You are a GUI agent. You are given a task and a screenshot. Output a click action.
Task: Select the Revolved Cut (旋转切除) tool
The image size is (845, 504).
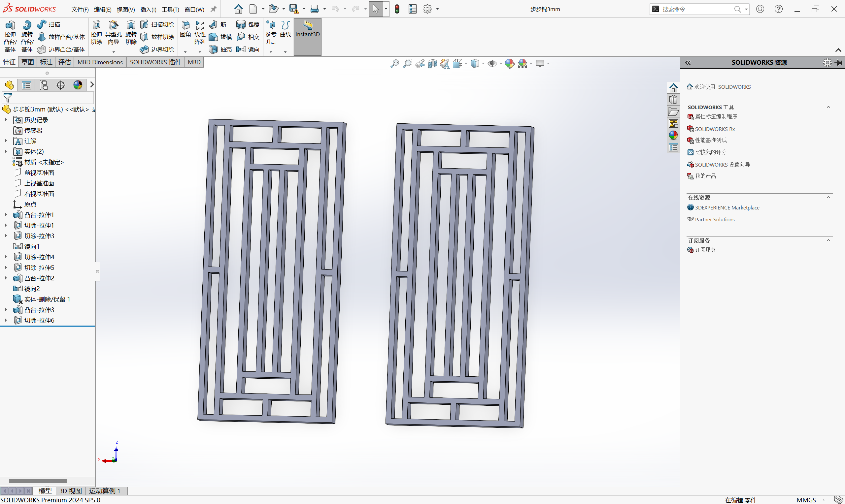131,33
